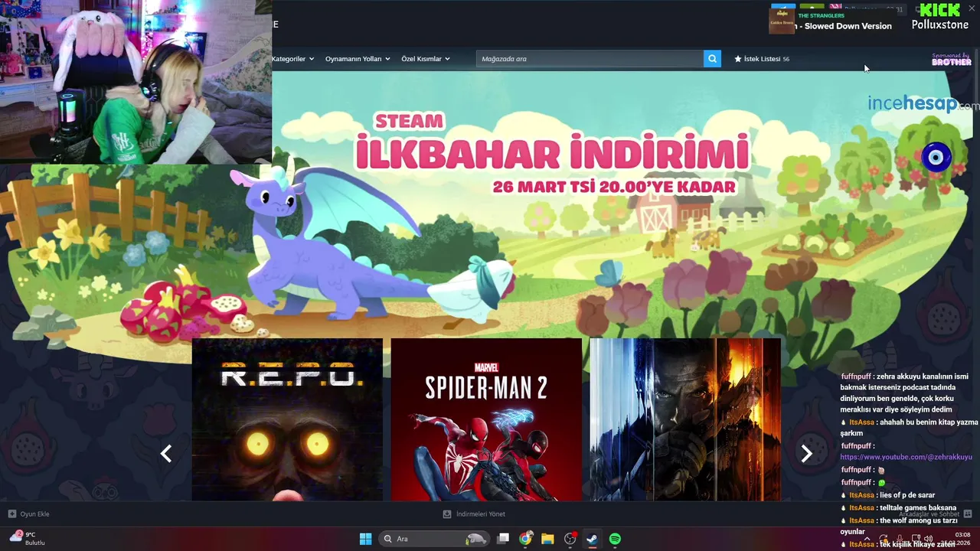The height and width of the screenshot is (551, 980).
Task: Open the Spider-Man 2 game card
Action: pos(486,419)
